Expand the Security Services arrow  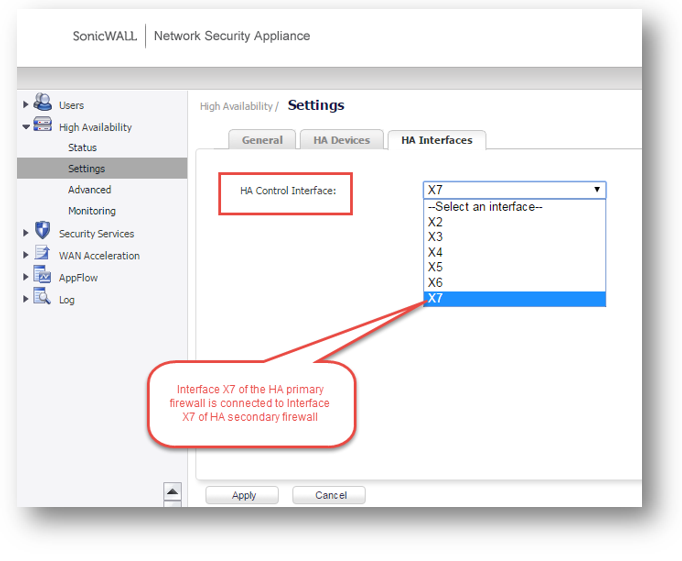[26, 233]
